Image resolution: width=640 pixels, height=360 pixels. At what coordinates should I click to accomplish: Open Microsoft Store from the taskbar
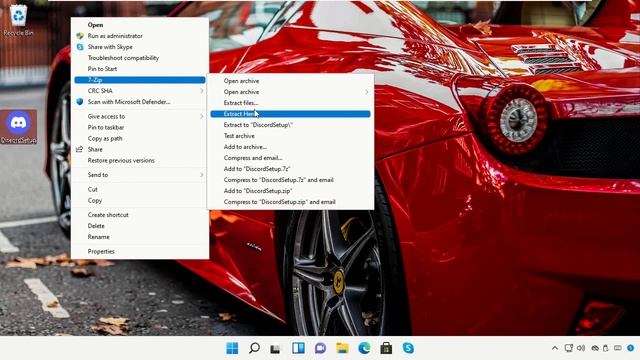tap(386, 348)
